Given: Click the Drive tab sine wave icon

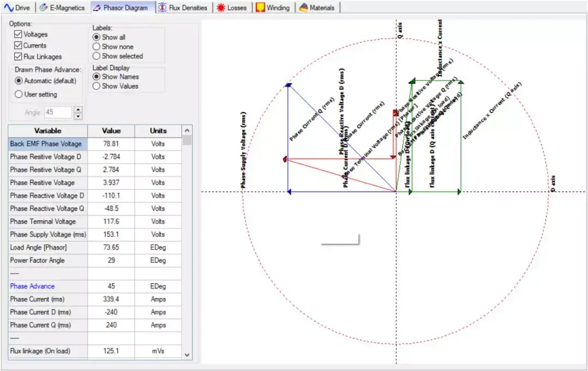Looking at the screenshot, I should click(9, 8).
